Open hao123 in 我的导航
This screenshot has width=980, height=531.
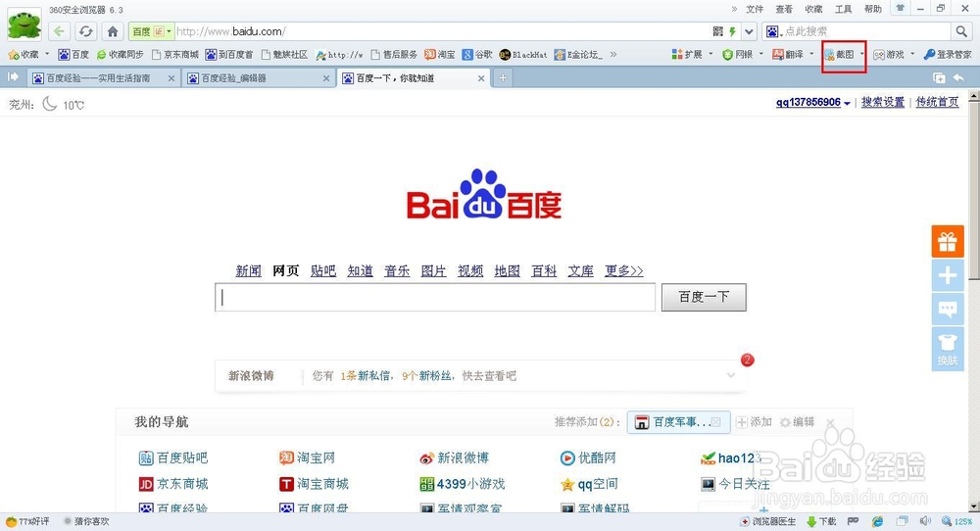point(731,458)
